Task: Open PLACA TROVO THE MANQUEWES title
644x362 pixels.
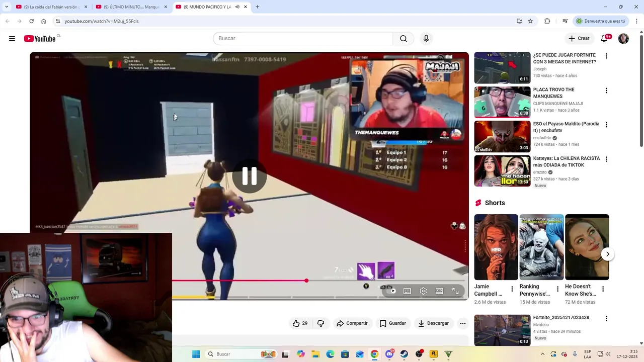Action: click(553, 93)
